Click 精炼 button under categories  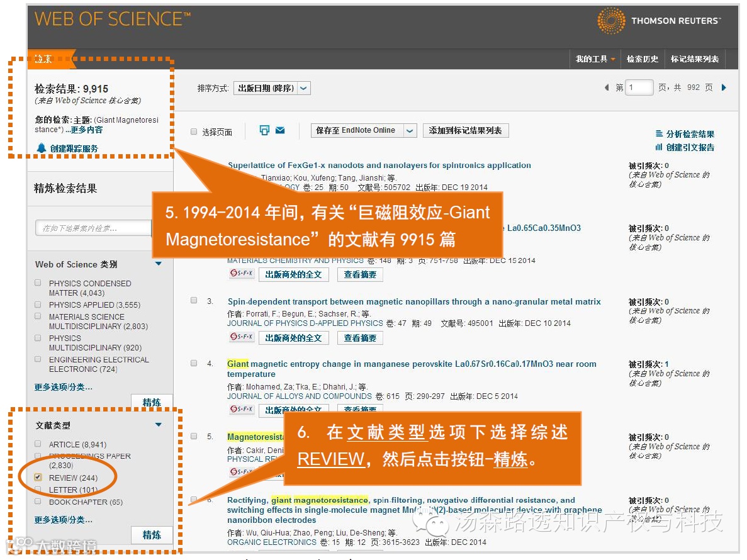[x=152, y=402]
